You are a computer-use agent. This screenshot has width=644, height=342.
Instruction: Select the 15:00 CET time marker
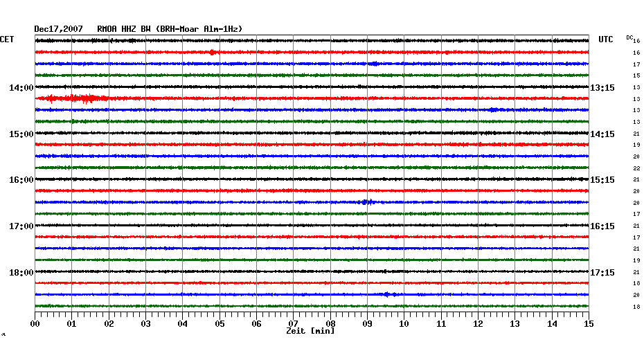click(x=21, y=134)
